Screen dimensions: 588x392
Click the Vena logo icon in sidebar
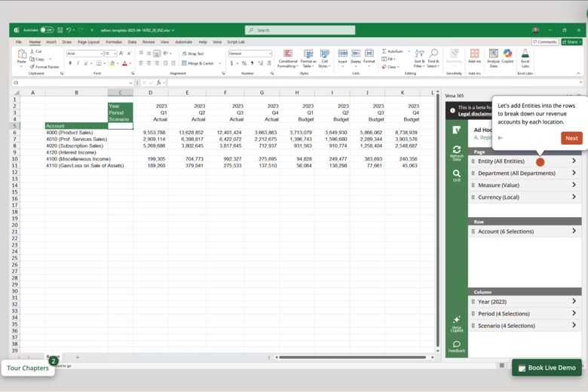456,130
